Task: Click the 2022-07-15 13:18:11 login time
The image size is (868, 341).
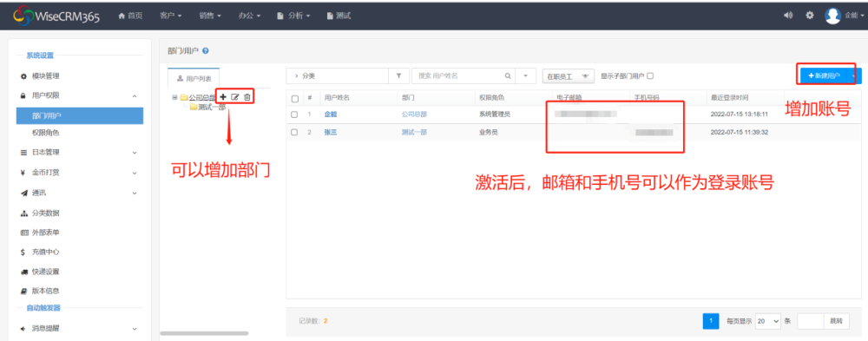Action: pyautogui.click(x=739, y=115)
